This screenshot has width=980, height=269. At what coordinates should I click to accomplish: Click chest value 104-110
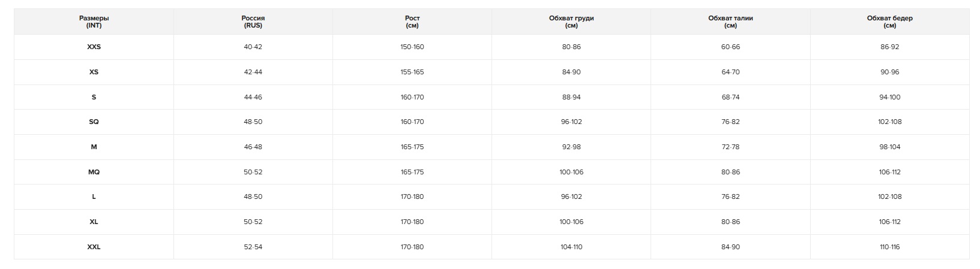click(571, 247)
